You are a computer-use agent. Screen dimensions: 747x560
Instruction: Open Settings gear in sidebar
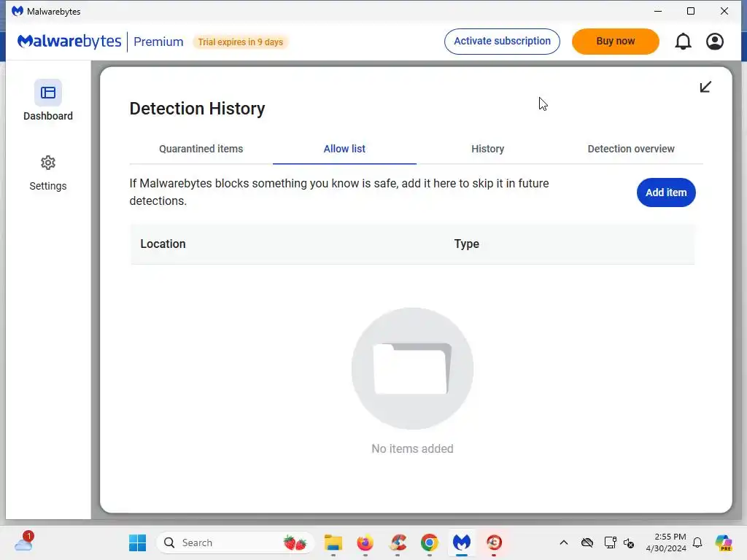[x=47, y=163]
